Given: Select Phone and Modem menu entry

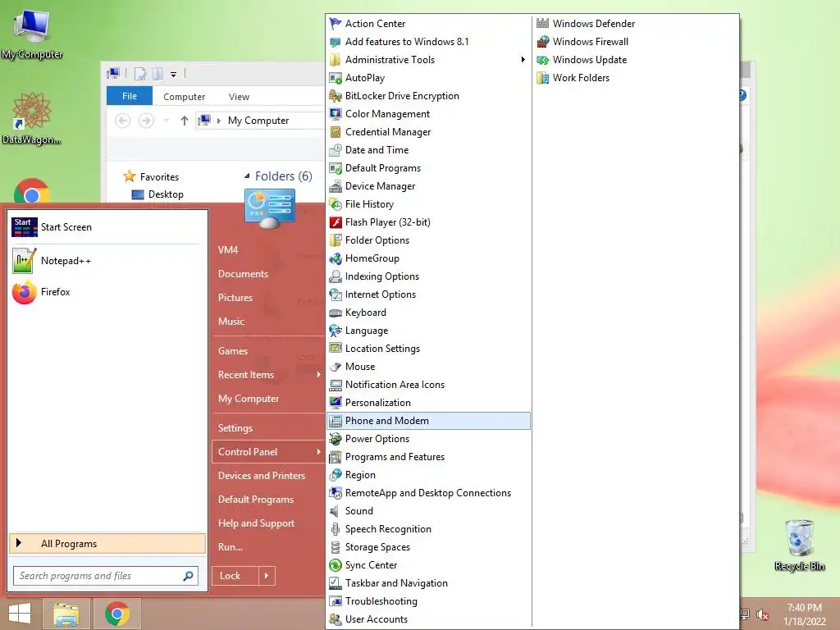Looking at the screenshot, I should click(x=428, y=421).
